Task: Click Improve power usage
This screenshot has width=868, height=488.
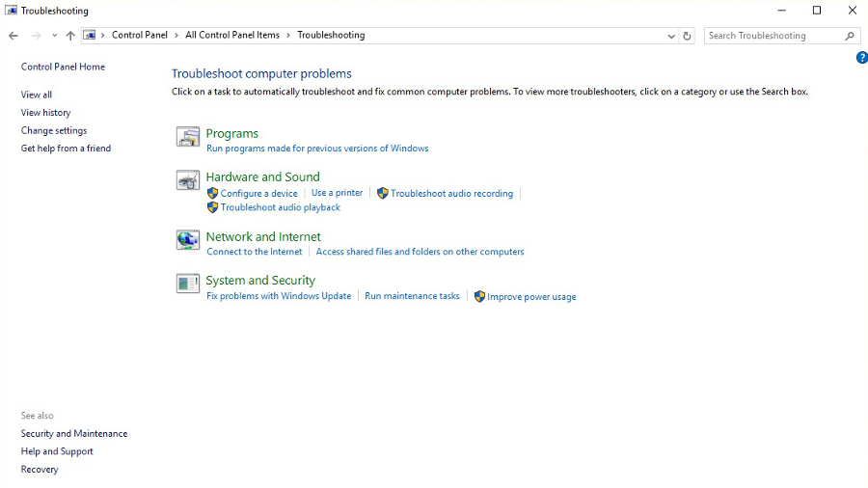Action: 531,297
